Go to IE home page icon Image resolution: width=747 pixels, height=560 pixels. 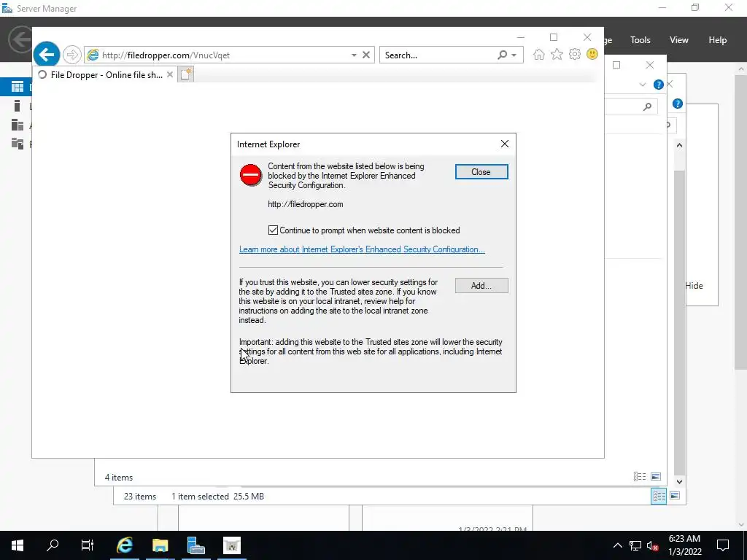[x=539, y=54]
